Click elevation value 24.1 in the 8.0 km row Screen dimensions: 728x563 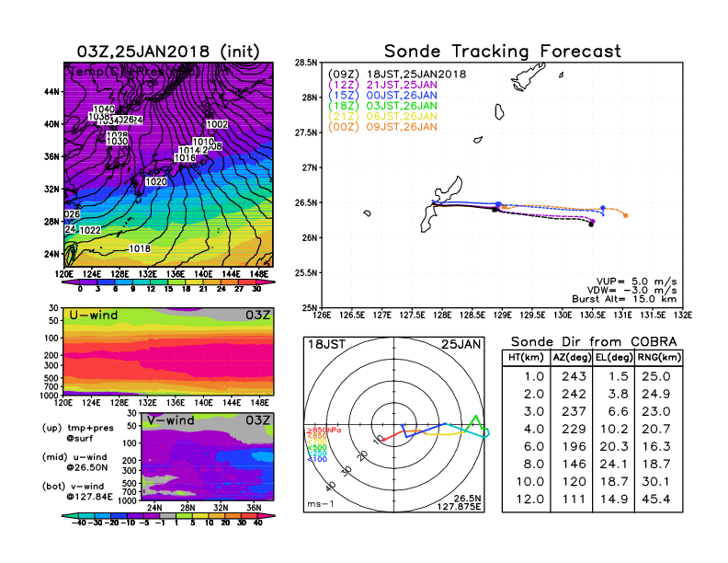[x=614, y=464]
